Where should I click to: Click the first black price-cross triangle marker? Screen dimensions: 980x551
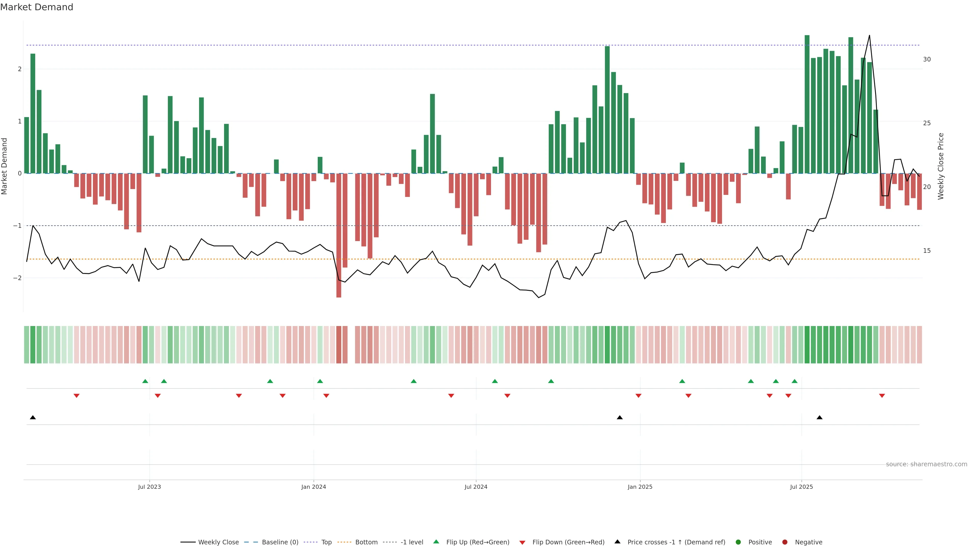33,418
